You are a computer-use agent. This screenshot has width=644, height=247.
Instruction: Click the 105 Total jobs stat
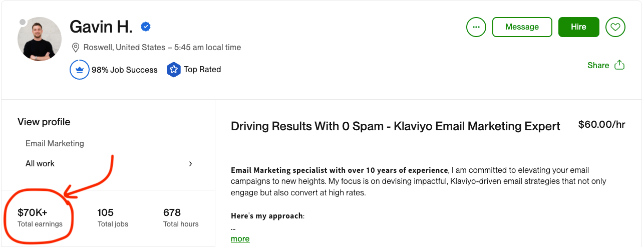pos(113,217)
